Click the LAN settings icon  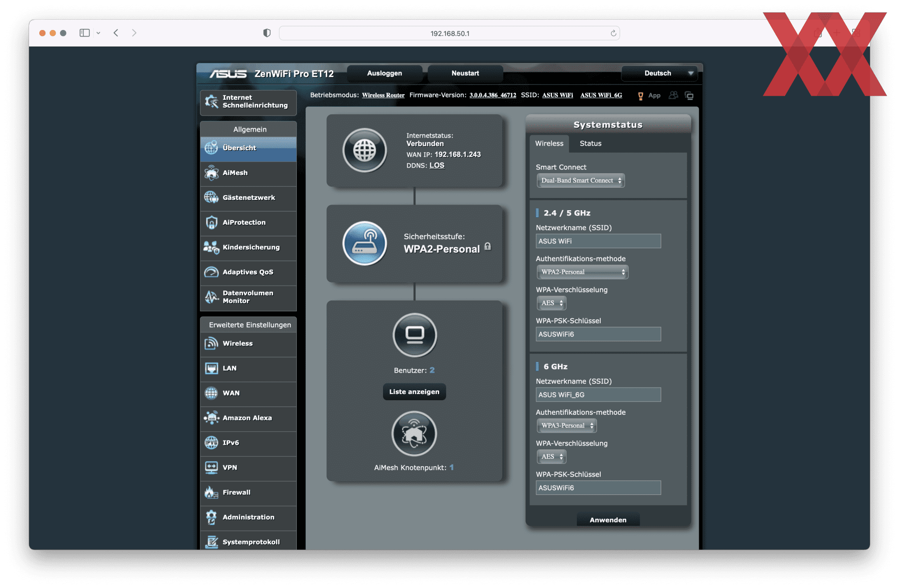point(211,368)
